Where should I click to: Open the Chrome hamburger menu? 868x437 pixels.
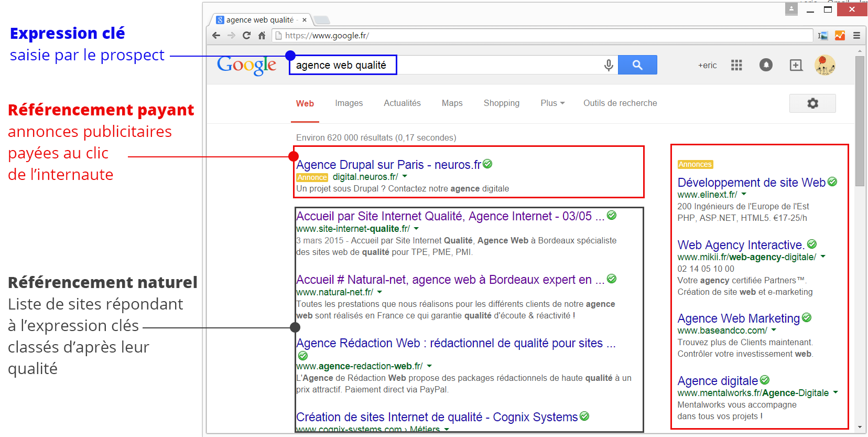pos(856,35)
